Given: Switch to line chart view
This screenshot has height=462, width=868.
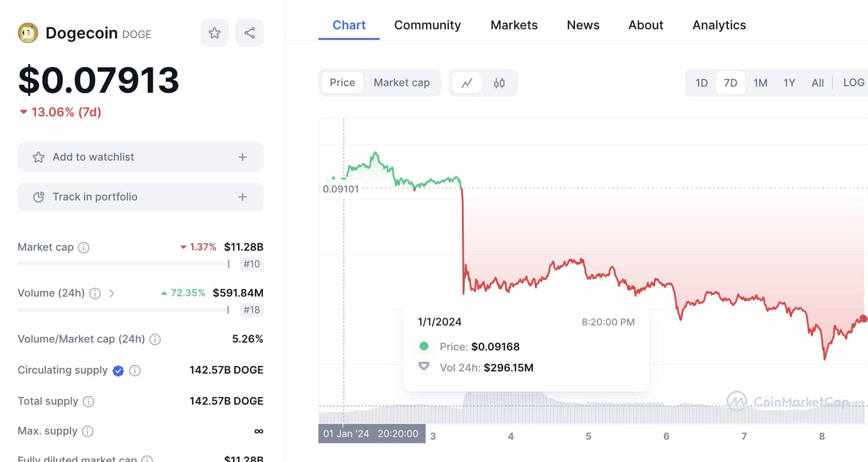Looking at the screenshot, I should point(467,83).
